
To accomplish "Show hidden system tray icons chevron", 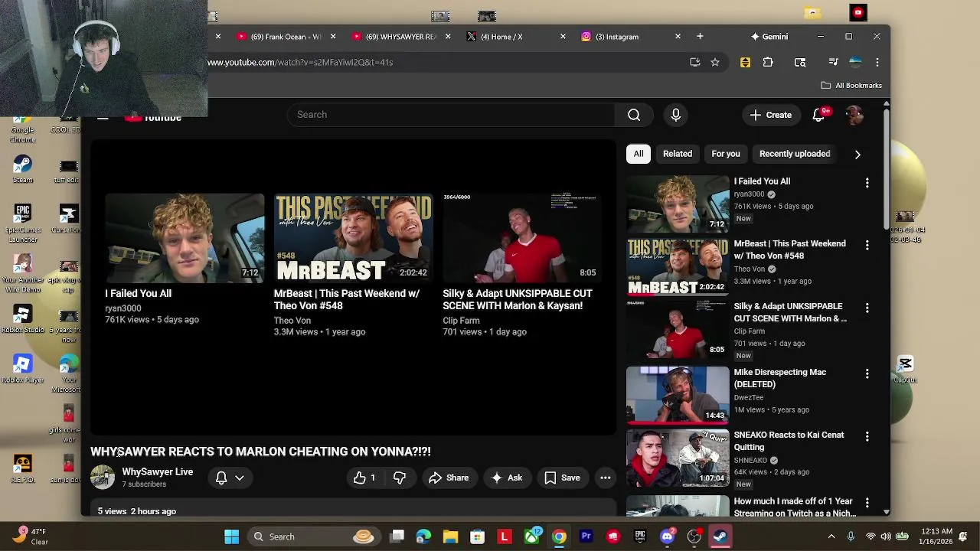I will [831, 536].
